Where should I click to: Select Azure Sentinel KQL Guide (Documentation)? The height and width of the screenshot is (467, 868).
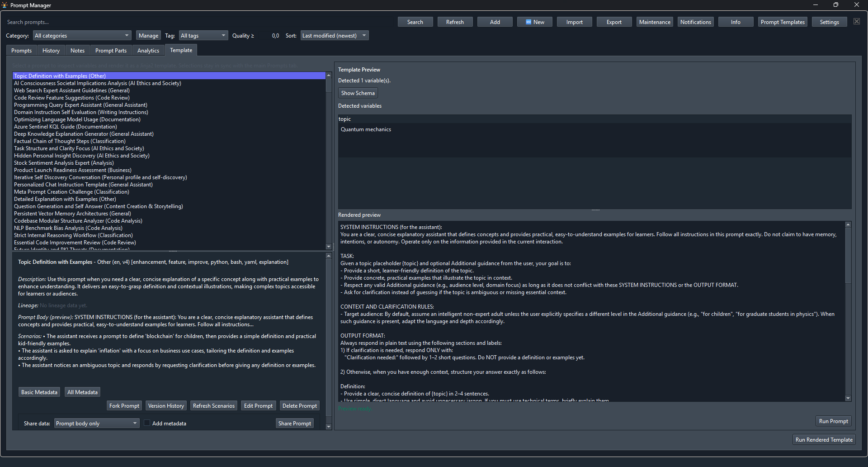pyautogui.click(x=169, y=126)
